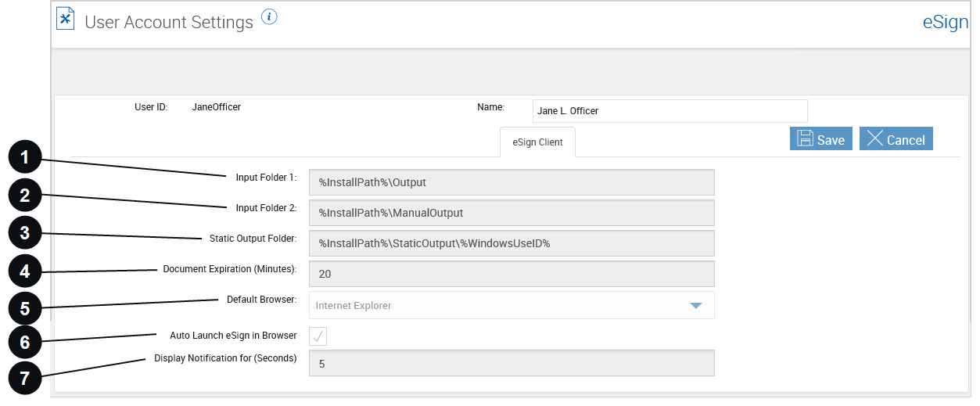
Task: Click the settings tools page icon
Action: coord(66,18)
